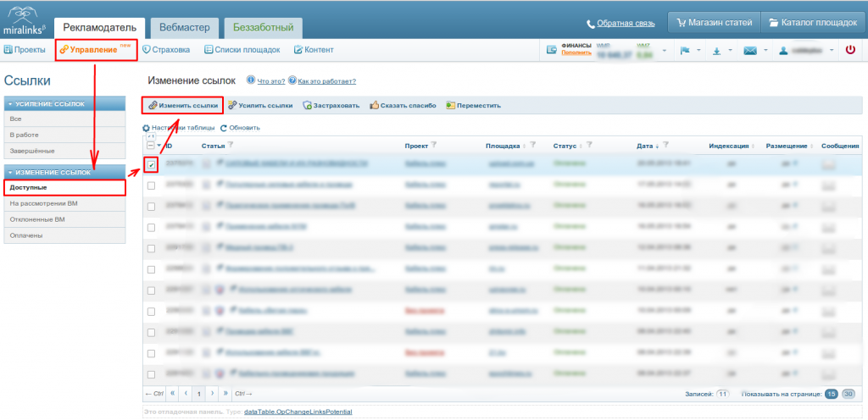Open the dropdown arrow beside username

832,51
